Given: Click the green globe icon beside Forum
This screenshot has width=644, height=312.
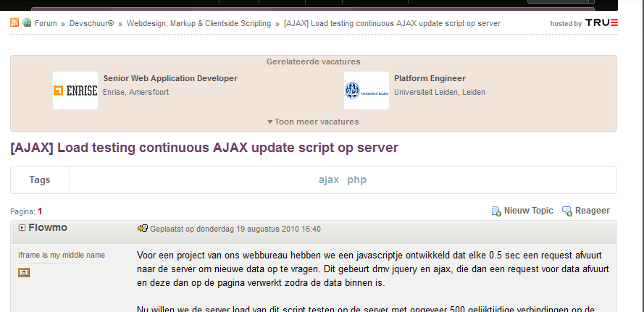Looking at the screenshot, I should coord(27,23).
